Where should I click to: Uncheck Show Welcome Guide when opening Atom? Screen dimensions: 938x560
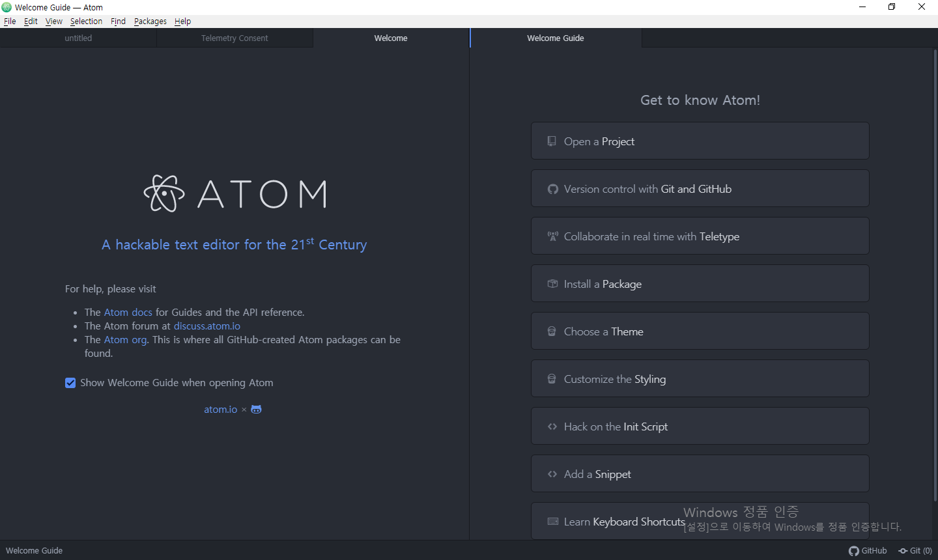pyautogui.click(x=70, y=383)
